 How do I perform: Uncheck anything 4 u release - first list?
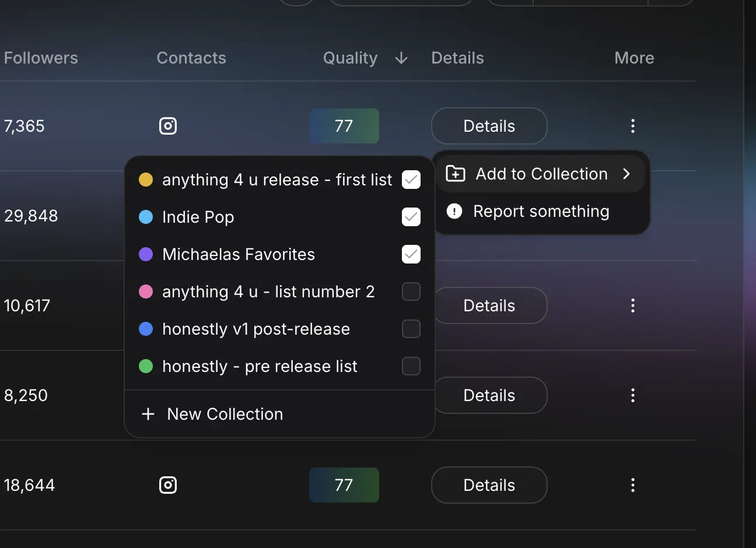[x=411, y=180]
